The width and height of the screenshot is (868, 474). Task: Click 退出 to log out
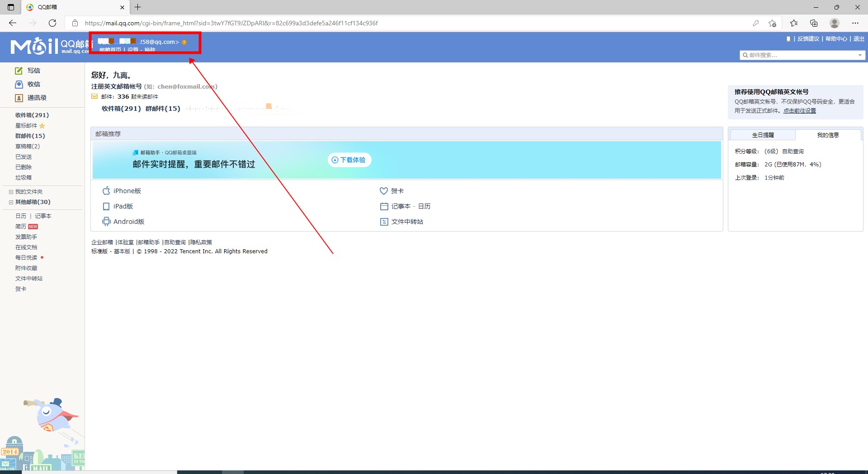[x=859, y=39]
